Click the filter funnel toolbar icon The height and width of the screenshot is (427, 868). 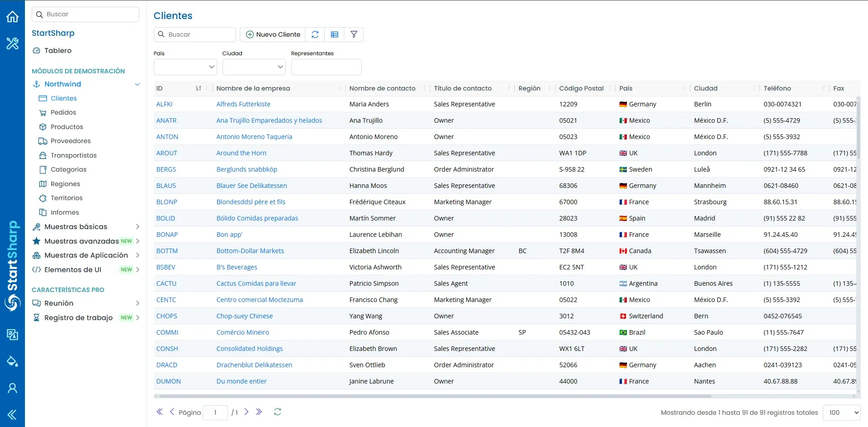click(x=354, y=34)
